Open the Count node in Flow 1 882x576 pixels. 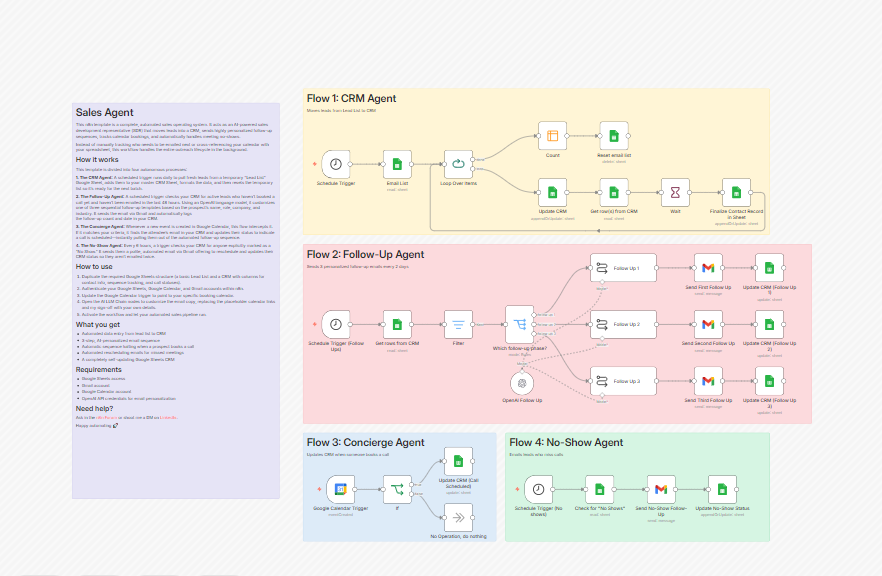click(x=552, y=136)
